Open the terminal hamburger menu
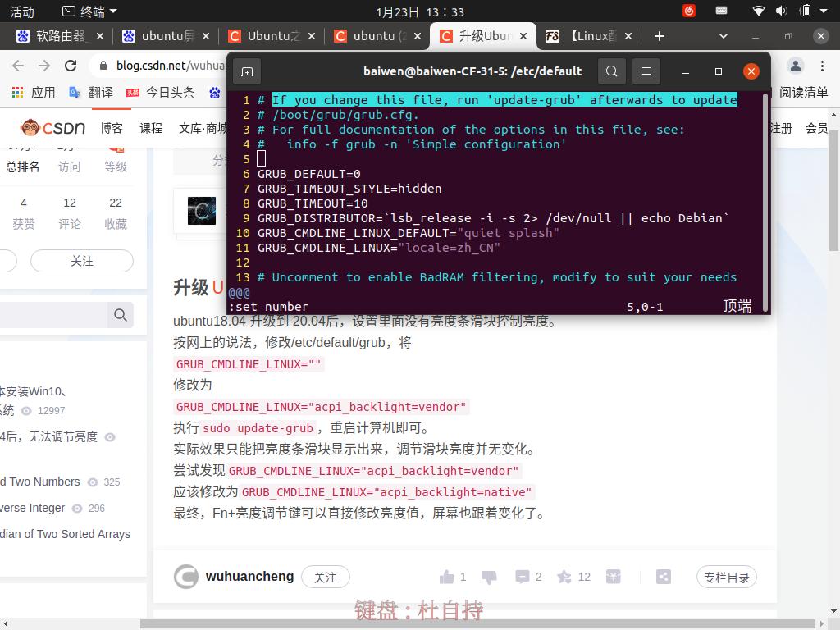Viewport: 840px width, 630px height. pyautogui.click(x=646, y=71)
